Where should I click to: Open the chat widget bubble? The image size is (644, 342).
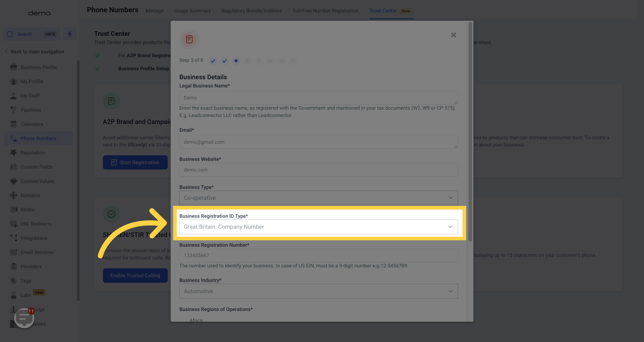tap(24, 318)
